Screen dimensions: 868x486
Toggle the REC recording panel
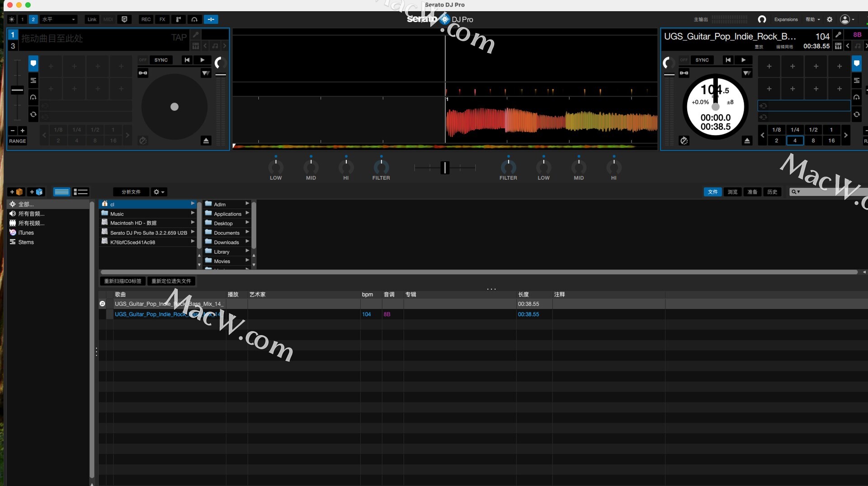[146, 19]
